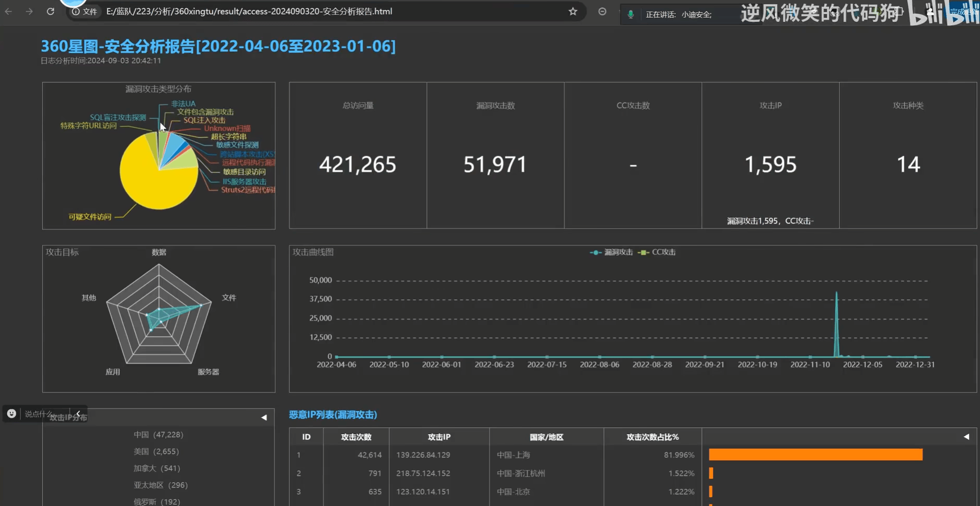Image resolution: width=980 pixels, height=506 pixels.
Task: Select the 敏感目录访问 pie label
Action: click(x=244, y=172)
